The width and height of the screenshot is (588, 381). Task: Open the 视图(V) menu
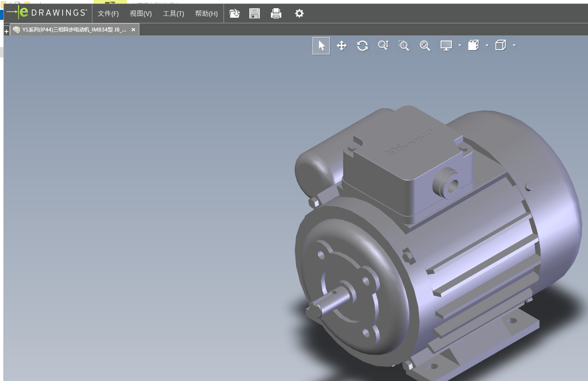[141, 13]
